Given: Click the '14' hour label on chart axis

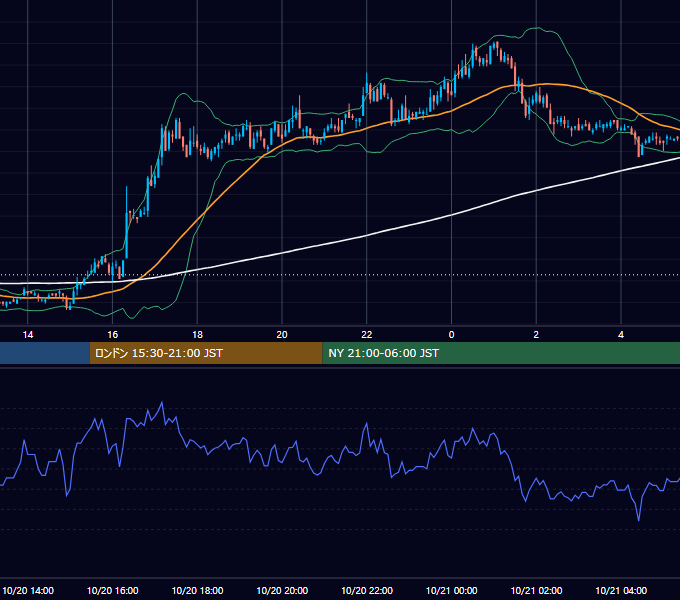Looking at the screenshot, I should coord(28,335).
